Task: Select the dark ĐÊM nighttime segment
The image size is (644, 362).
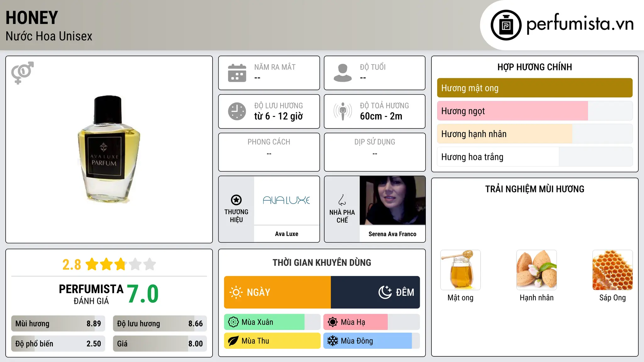Action: (x=375, y=292)
